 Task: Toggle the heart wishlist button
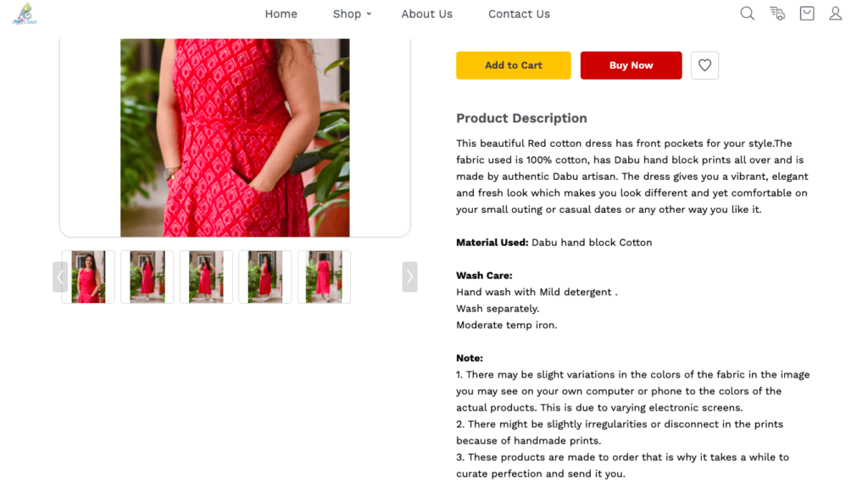click(704, 65)
